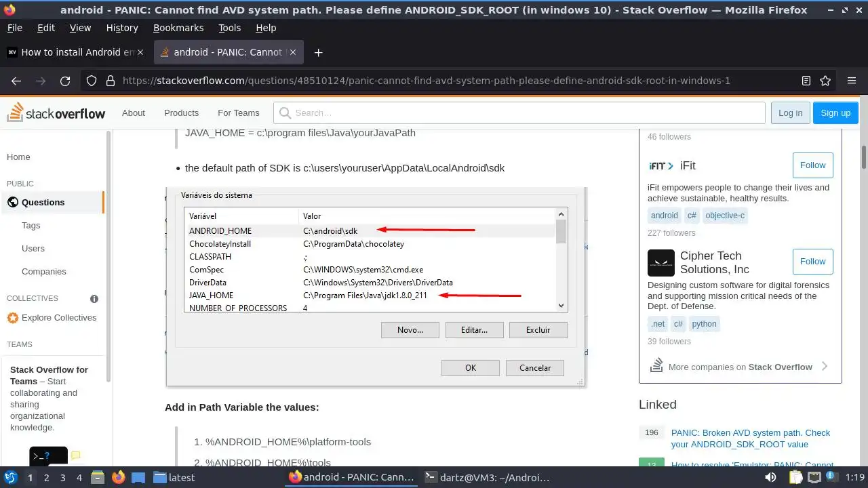
Task: Open the Edit menu
Action: (x=46, y=28)
